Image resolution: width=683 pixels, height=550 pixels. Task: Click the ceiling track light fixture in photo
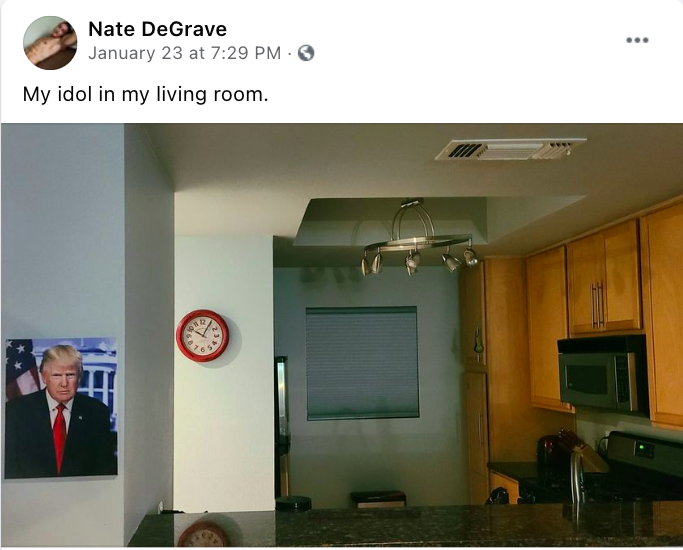click(418, 240)
